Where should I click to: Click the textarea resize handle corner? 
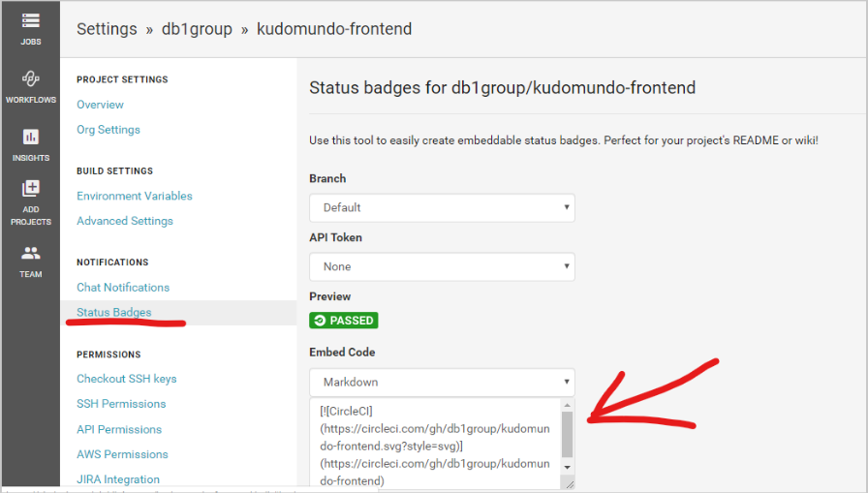click(x=569, y=483)
